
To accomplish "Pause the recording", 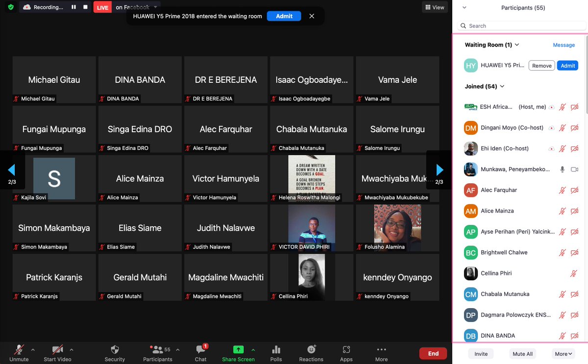I will 73,7.
